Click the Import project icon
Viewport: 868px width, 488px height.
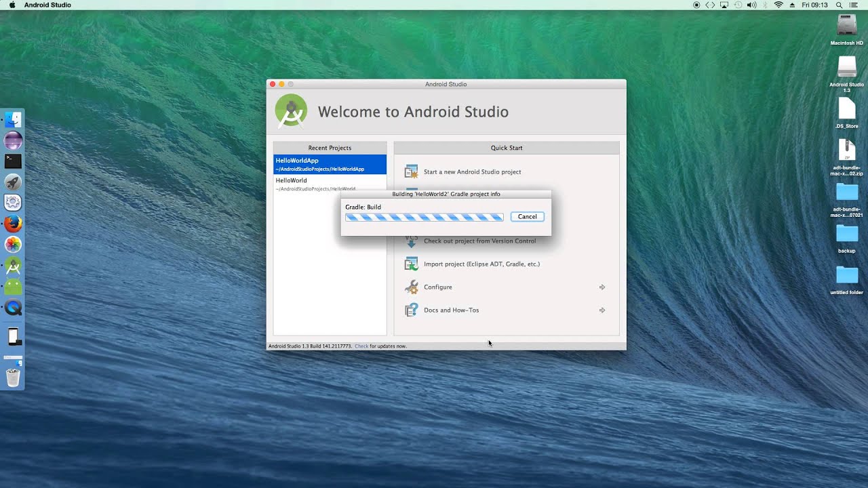click(411, 264)
